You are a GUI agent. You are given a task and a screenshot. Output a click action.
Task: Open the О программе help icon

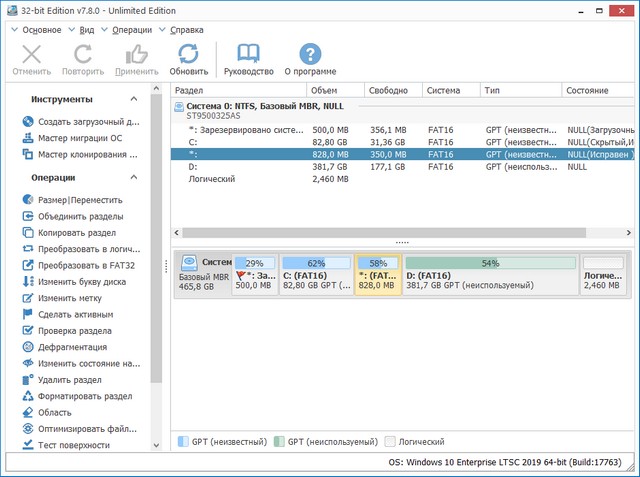310,54
